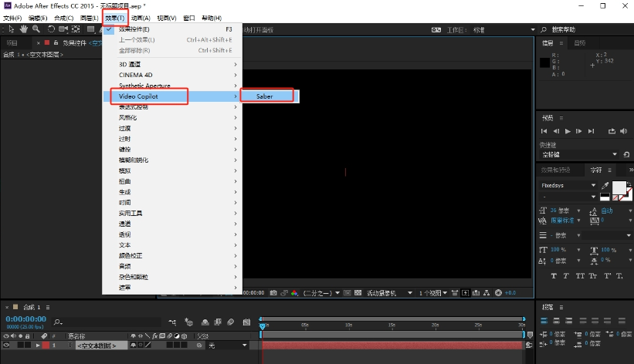Select the Zoom magnifier tool
This screenshot has width=634, height=364.
click(x=36, y=30)
